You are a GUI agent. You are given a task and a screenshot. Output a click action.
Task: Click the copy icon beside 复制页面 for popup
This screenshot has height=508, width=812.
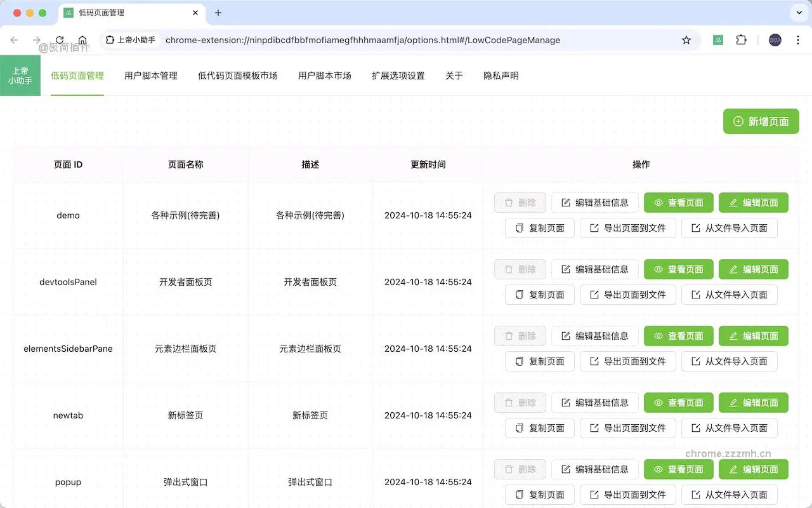point(518,495)
